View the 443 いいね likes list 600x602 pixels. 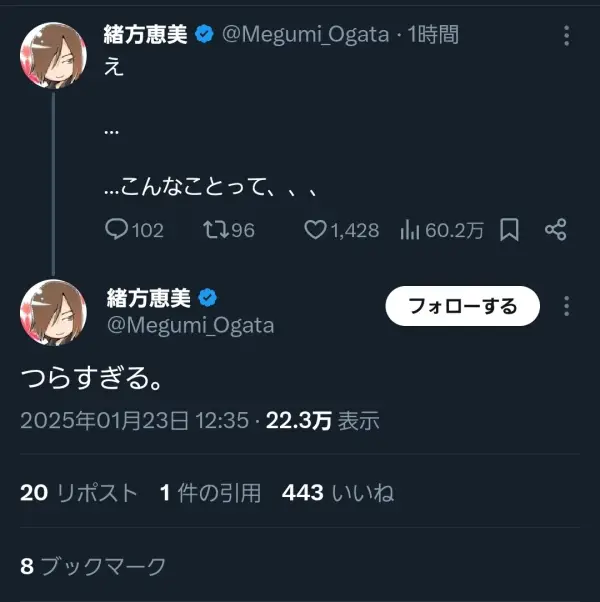(x=338, y=493)
